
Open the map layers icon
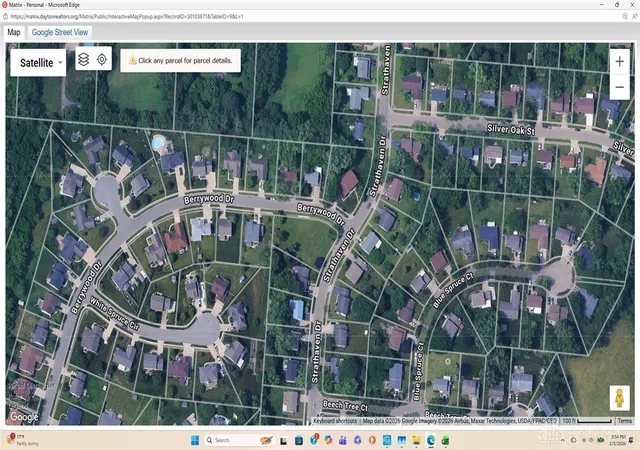tap(83, 60)
